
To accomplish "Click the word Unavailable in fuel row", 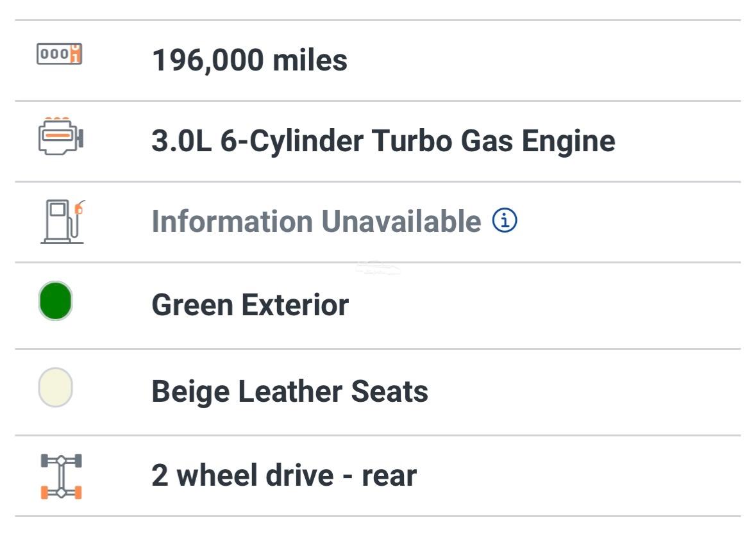I will 401,221.
